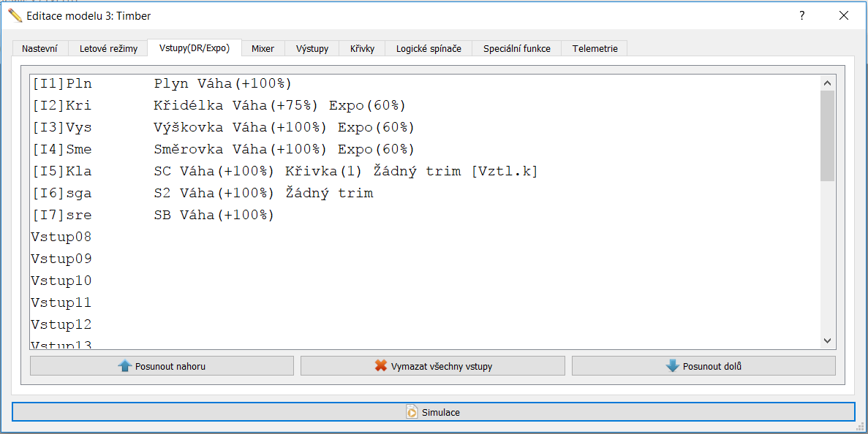Click the red X delete icon

380,366
